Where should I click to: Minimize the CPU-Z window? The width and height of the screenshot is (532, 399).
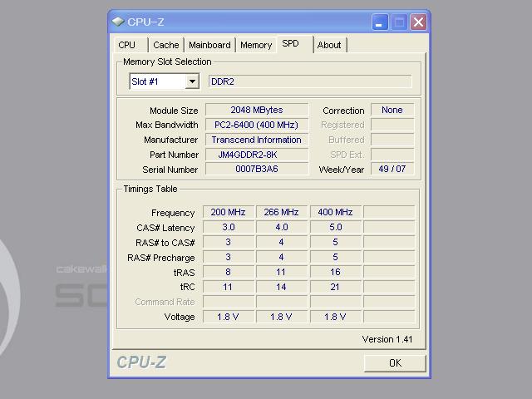[x=380, y=22]
